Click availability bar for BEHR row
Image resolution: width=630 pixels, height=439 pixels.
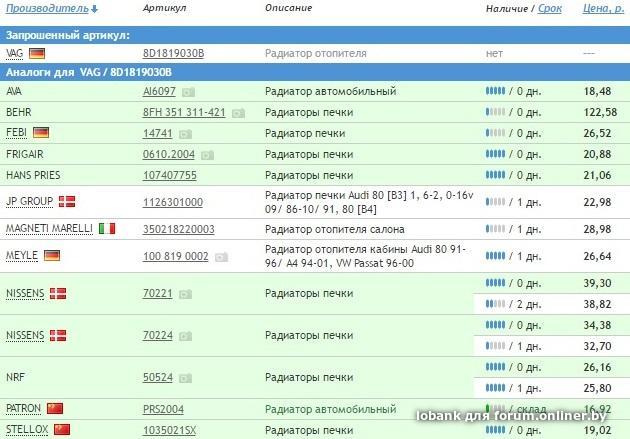495,112
